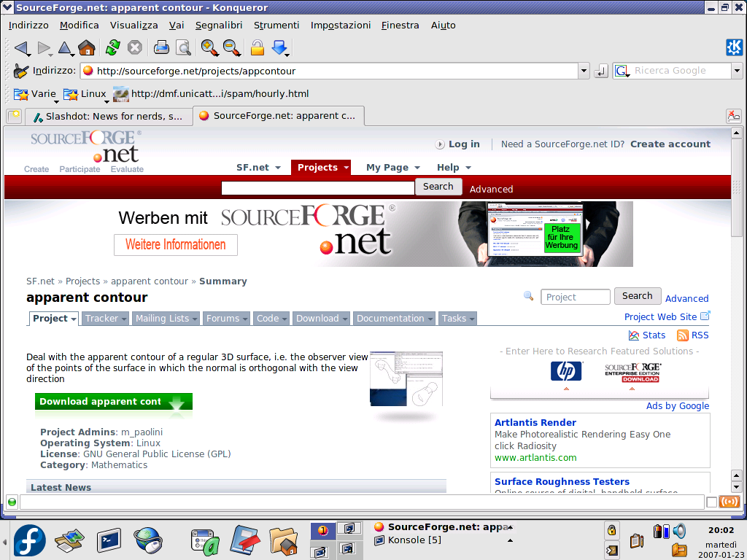
Task: Stop loading with the Stop icon
Action: point(135,47)
